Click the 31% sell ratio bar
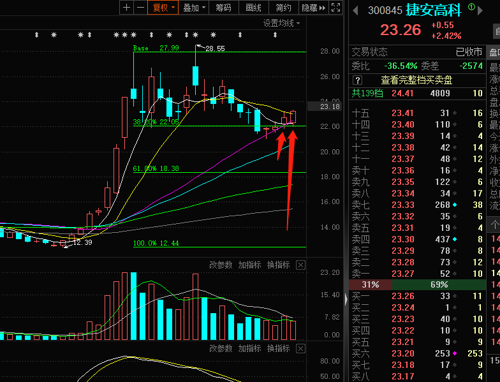This screenshot has height=382, width=500. tap(370, 285)
